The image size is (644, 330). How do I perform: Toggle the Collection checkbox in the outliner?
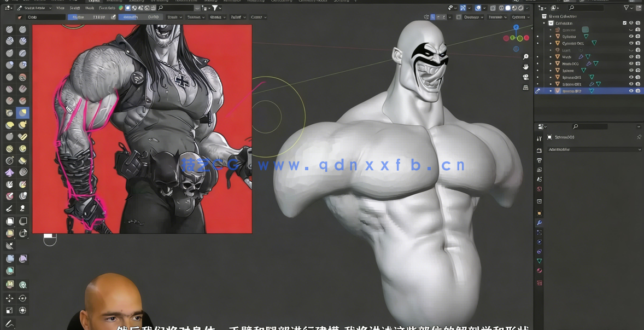coord(625,23)
